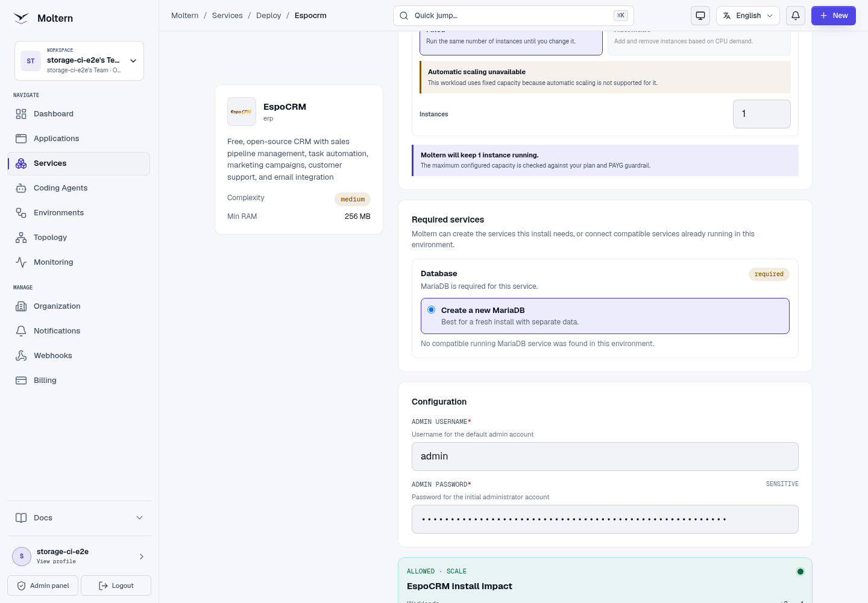
Task: Open the Dashboard grid icon
Action: (x=21, y=114)
